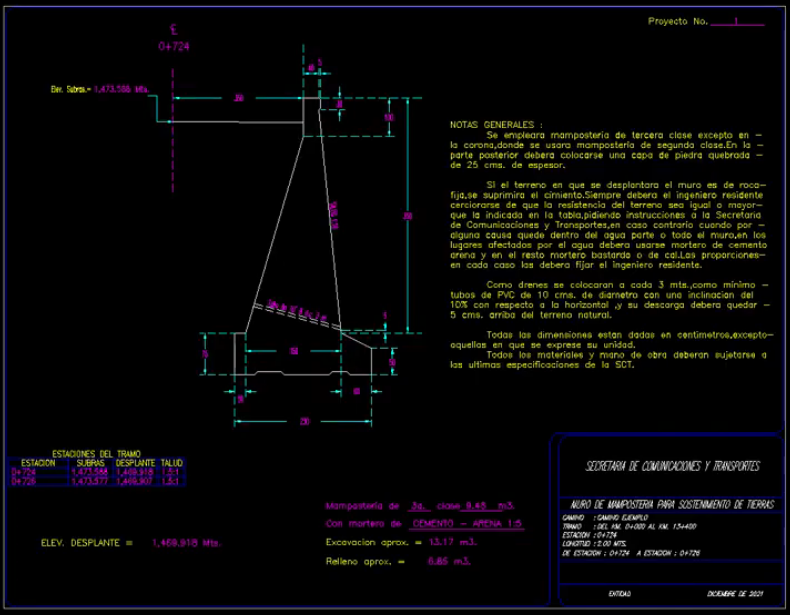Select the underlined '9.45' masonry volume value
The width and height of the screenshot is (790, 615).
coord(476,506)
